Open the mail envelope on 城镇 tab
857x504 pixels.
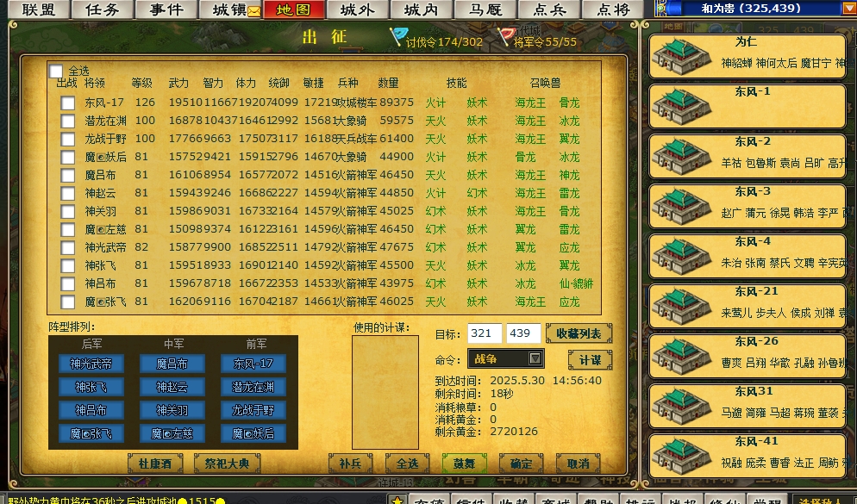(x=254, y=11)
